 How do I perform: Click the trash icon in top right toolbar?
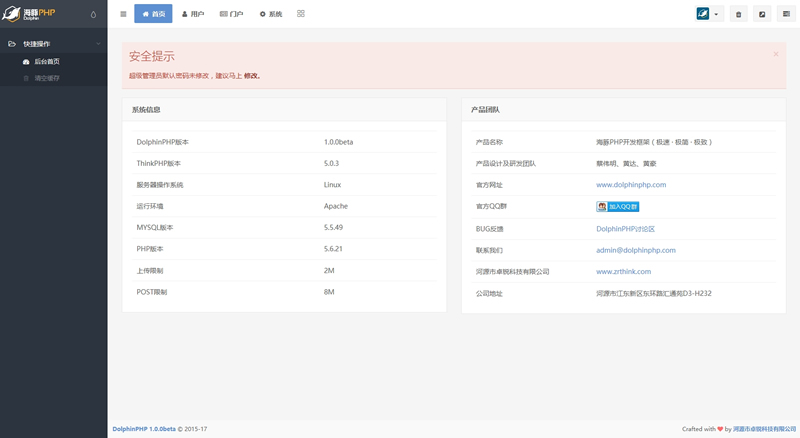738,14
